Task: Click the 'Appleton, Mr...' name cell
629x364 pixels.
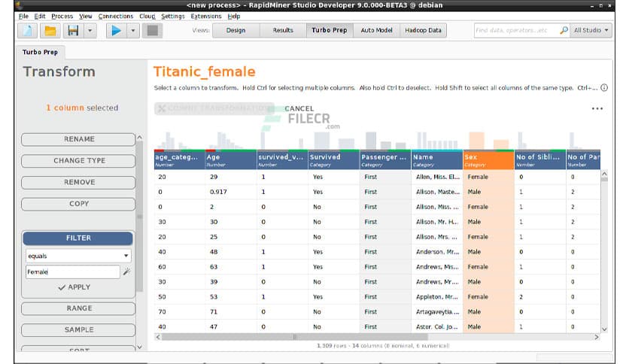Action: point(437,297)
